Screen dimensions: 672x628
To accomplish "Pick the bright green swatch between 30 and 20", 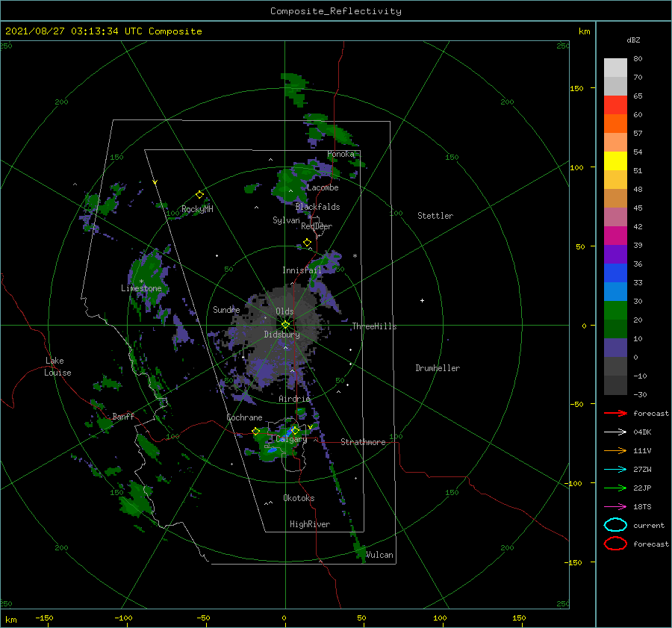I will (615, 310).
